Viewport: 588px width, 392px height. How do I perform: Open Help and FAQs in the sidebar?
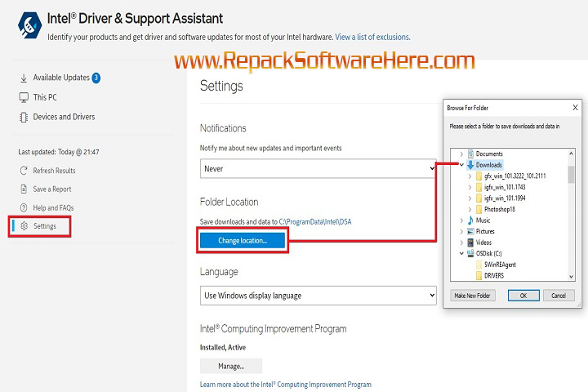click(53, 207)
